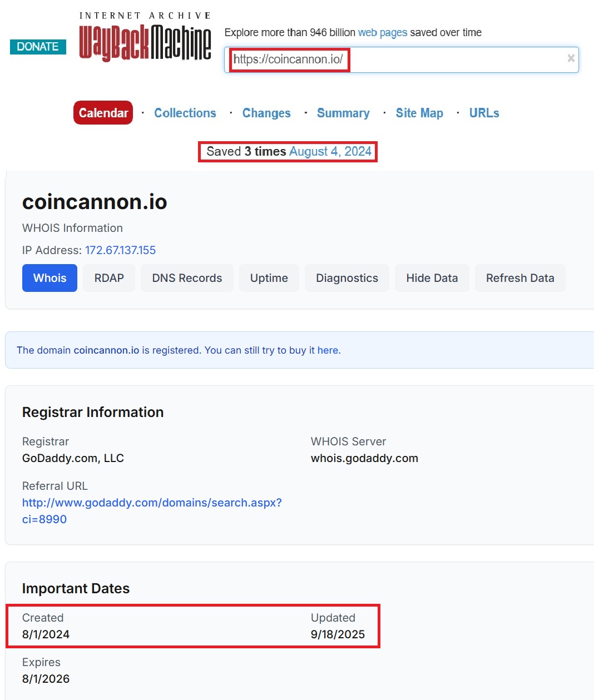Screen dimensions: 594x700
Task: Click the DONATE button
Action: pos(37,47)
